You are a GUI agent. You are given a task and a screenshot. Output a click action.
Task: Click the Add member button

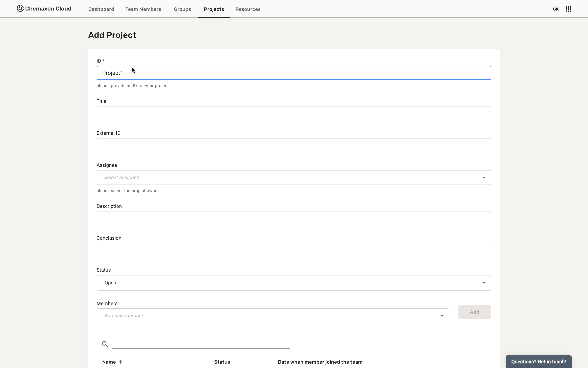474,312
